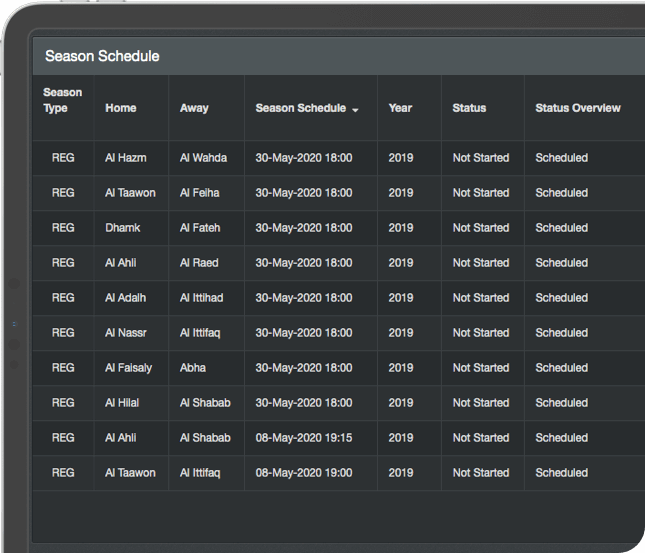Screen dimensions: 645x553
Task: Select away team Al Wahda
Action: click(x=203, y=158)
